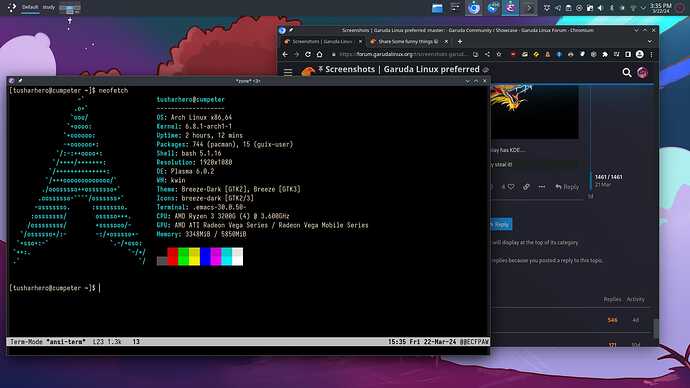Viewport: 690px width, 388px height.
Task: Click the forum timeline scroller handle
Action: (591, 182)
